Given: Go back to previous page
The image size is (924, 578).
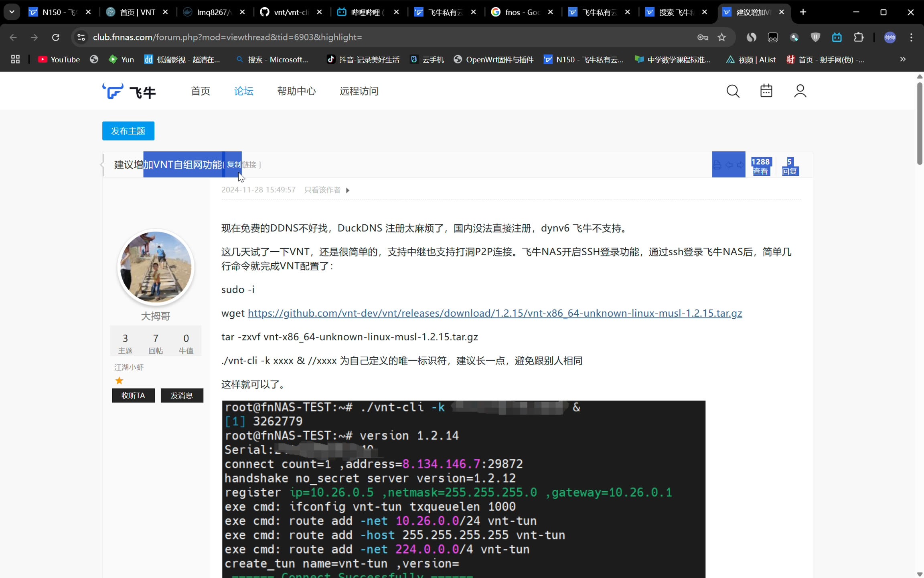Looking at the screenshot, I should coord(13,37).
